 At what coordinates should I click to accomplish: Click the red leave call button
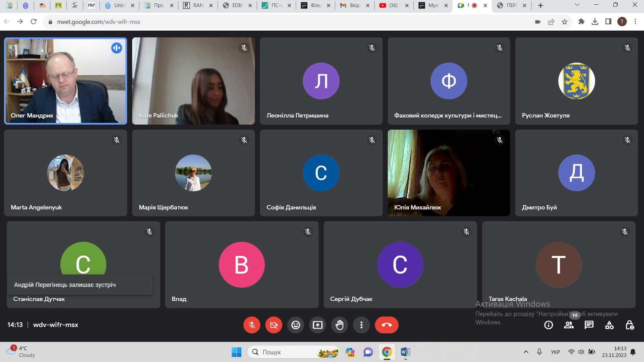(x=386, y=325)
